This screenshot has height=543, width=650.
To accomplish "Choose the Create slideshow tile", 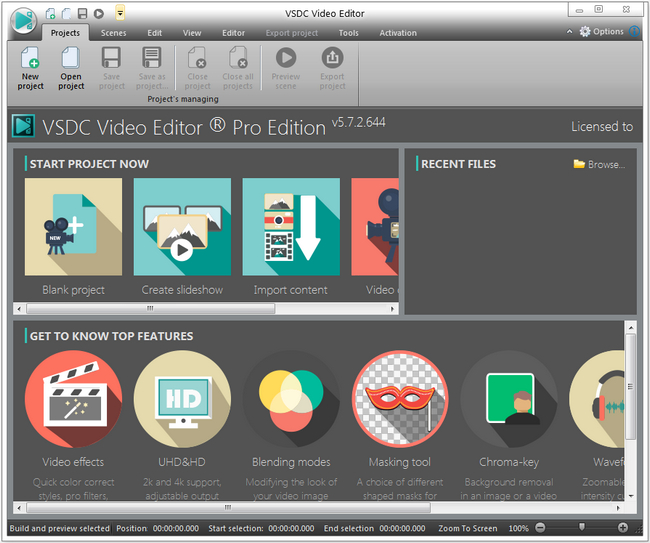I will (x=182, y=227).
